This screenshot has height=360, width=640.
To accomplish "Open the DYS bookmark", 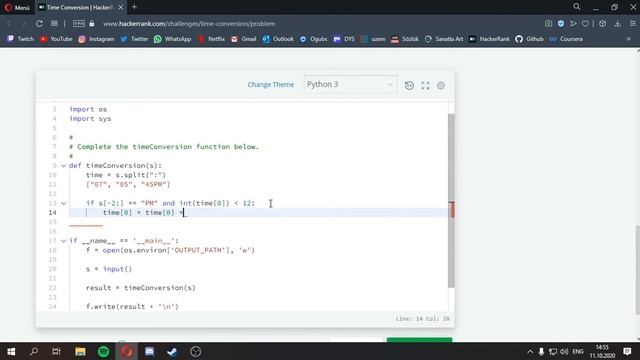I will click(x=344, y=39).
